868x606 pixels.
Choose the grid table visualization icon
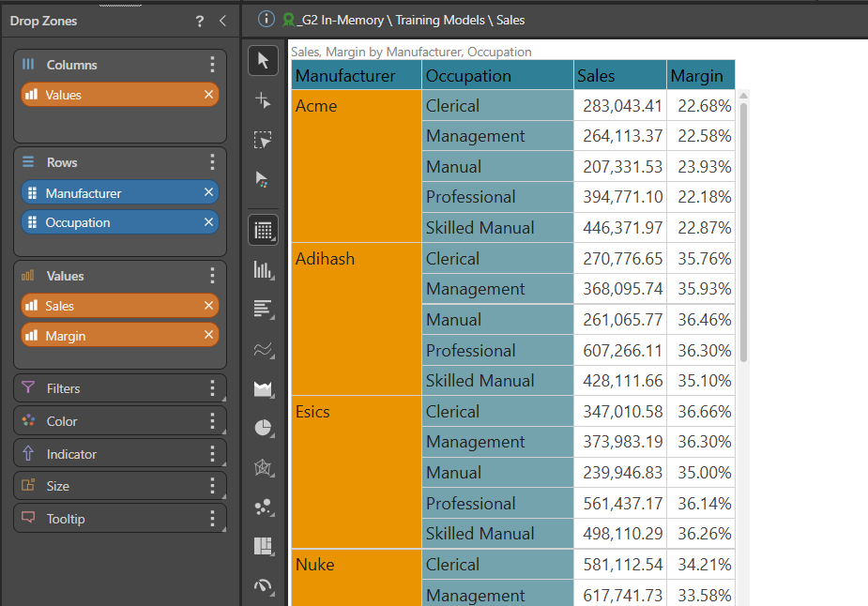(263, 229)
